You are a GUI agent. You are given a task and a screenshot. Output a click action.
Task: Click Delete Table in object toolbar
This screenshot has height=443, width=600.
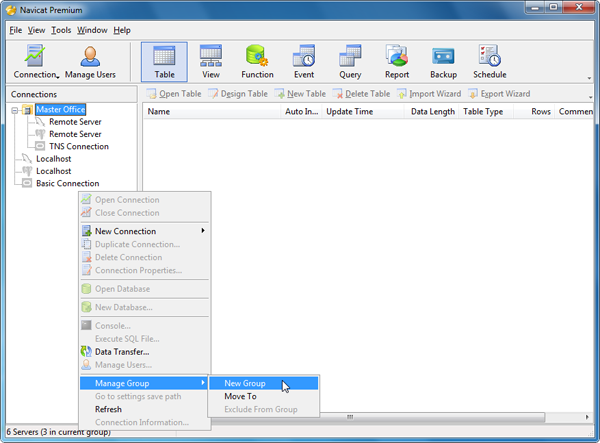(361, 94)
